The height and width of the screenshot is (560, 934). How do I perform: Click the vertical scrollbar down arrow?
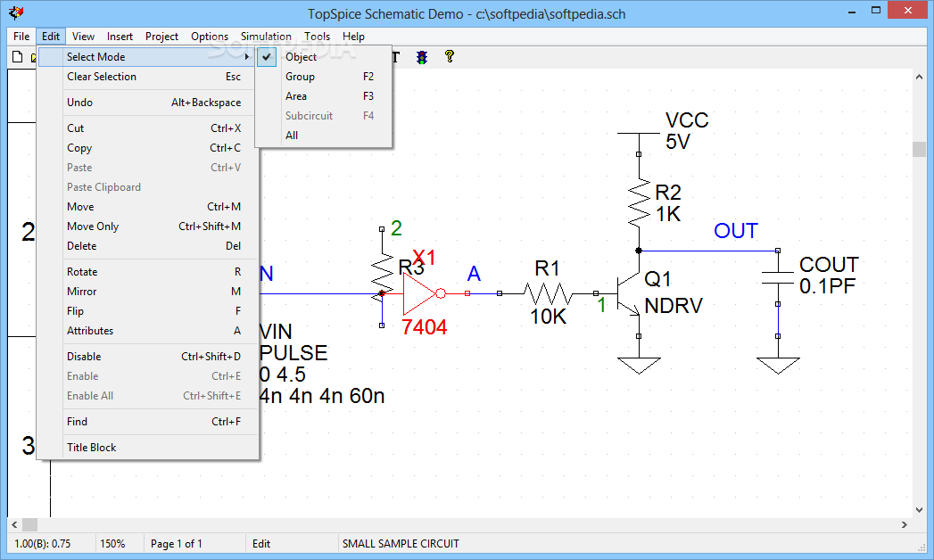919,510
